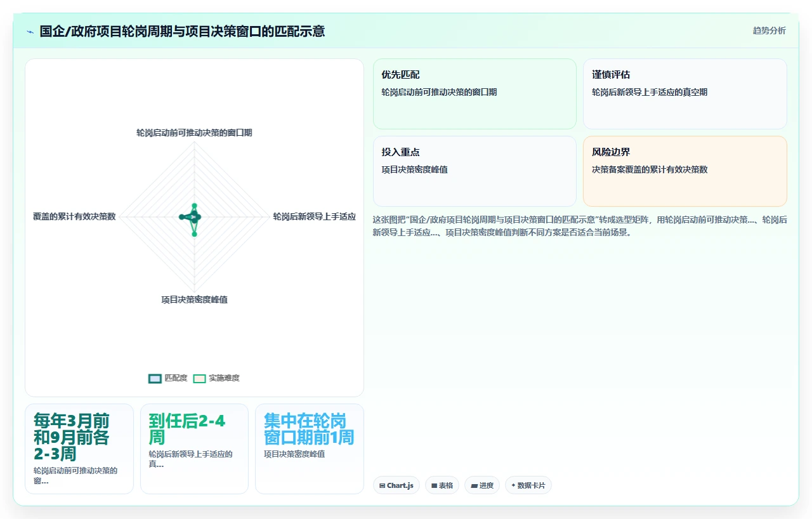Click the diamond icon in the 数据卡片 tag

pos(513,485)
